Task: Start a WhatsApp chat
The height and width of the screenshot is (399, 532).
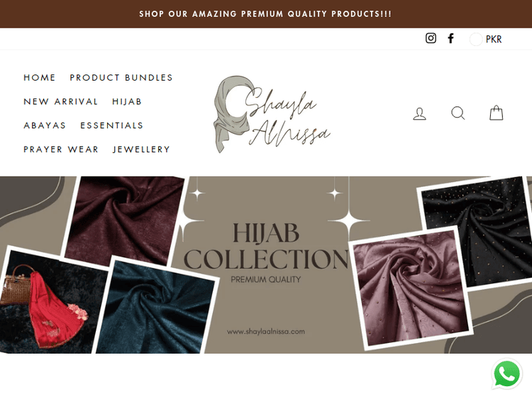Action: coord(506,374)
